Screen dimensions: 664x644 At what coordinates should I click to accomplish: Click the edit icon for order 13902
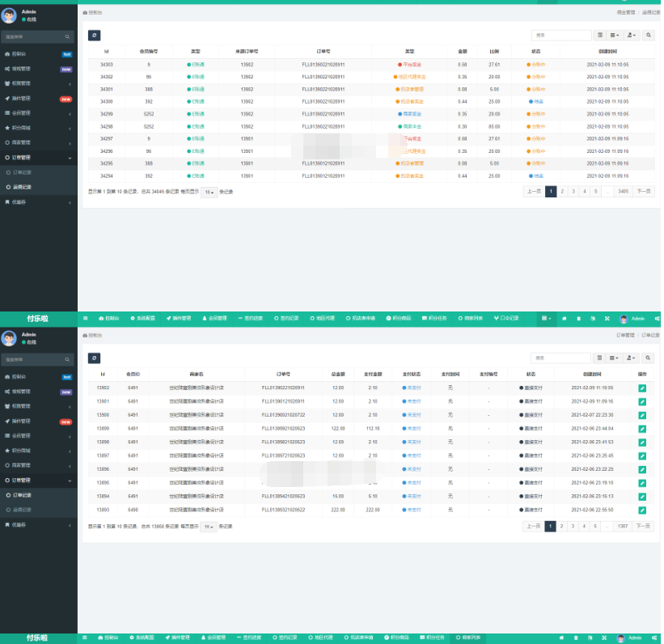[x=642, y=388]
